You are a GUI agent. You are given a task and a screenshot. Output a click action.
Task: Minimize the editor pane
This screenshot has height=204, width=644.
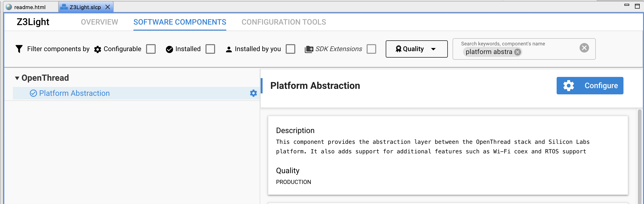tap(627, 5)
